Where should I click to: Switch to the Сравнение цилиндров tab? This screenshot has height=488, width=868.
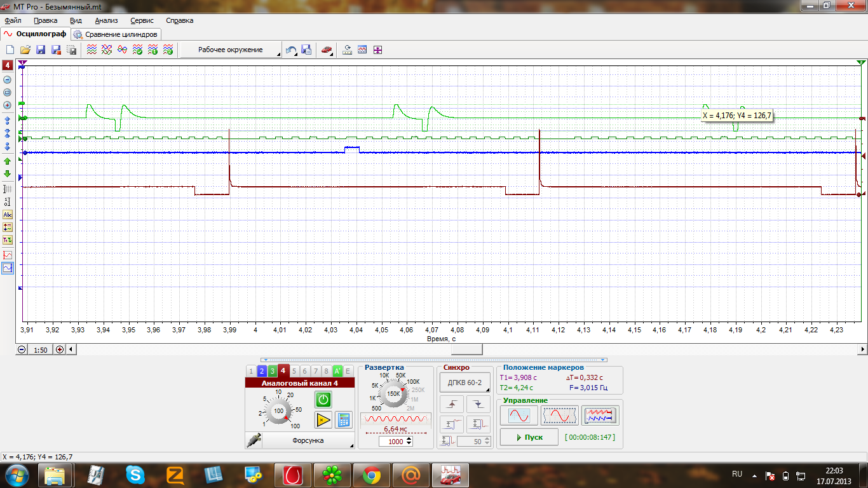click(116, 34)
